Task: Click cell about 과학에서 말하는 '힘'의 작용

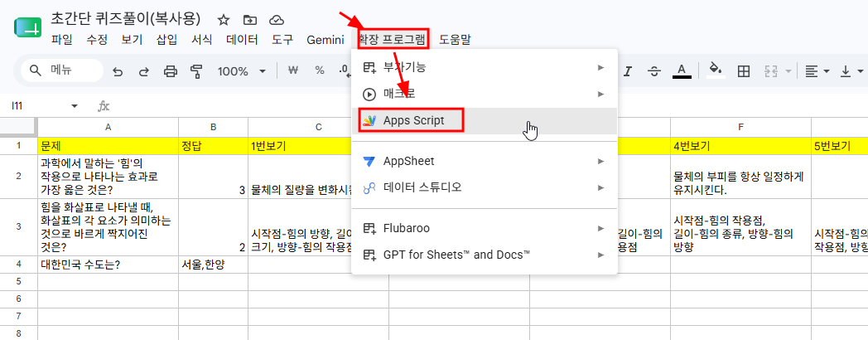Action: click(108, 177)
